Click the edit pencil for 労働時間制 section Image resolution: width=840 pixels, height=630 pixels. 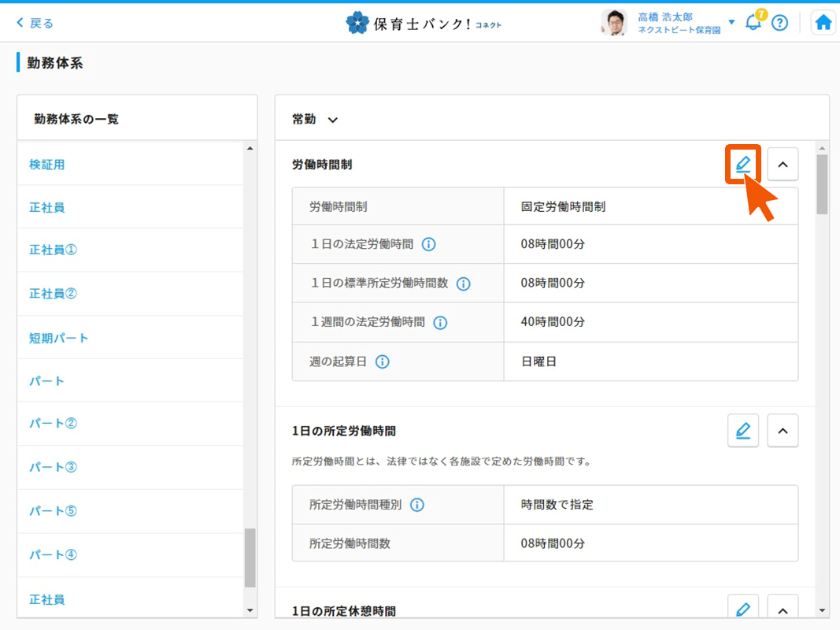(x=742, y=165)
